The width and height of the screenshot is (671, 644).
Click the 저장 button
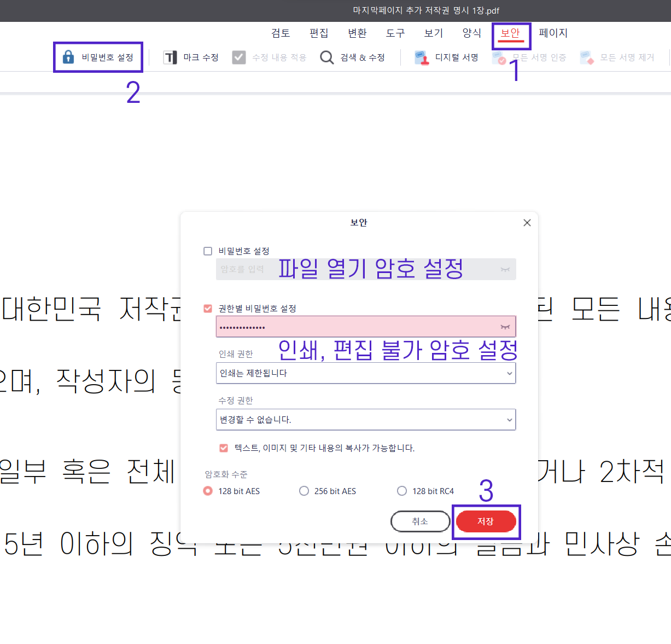point(486,521)
